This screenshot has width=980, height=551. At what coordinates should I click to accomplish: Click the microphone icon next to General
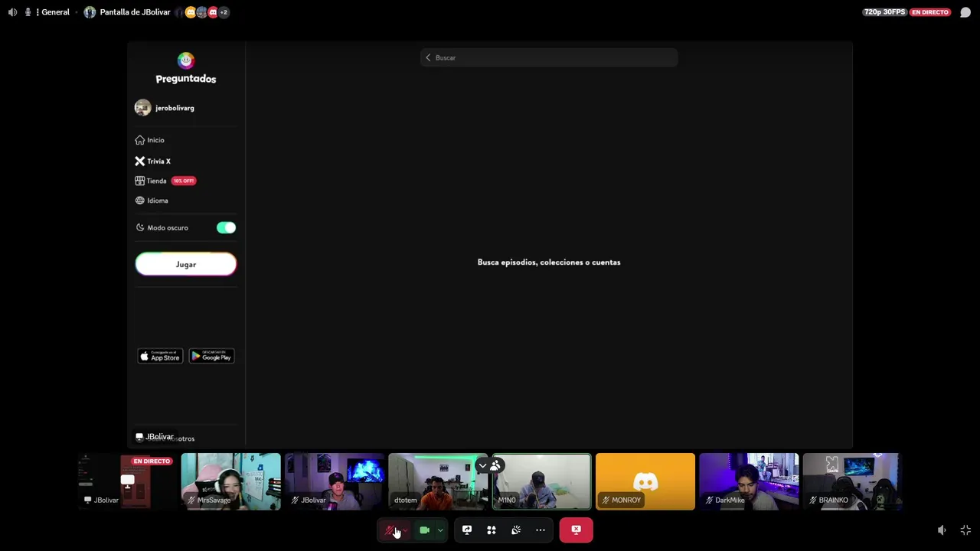tap(28, 12)
